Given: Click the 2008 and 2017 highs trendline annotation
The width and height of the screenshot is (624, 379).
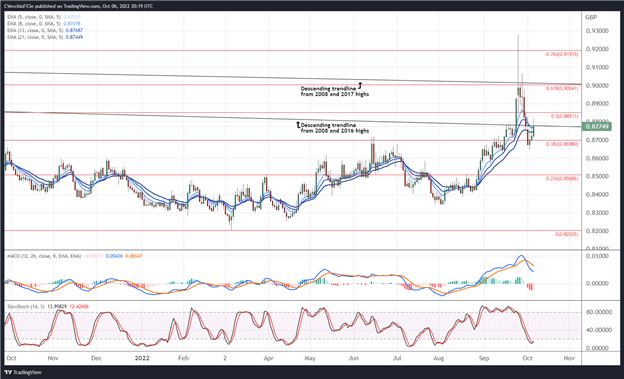Looking at the screenshot, I should (334, 91).
